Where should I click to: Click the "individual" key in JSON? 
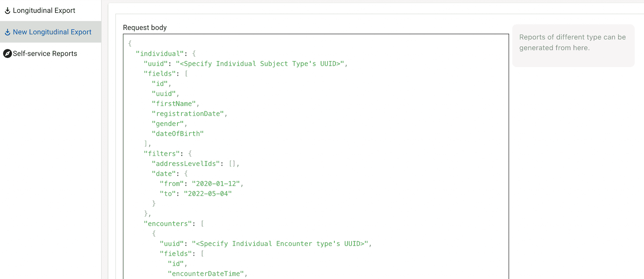(x=160, y=54)
